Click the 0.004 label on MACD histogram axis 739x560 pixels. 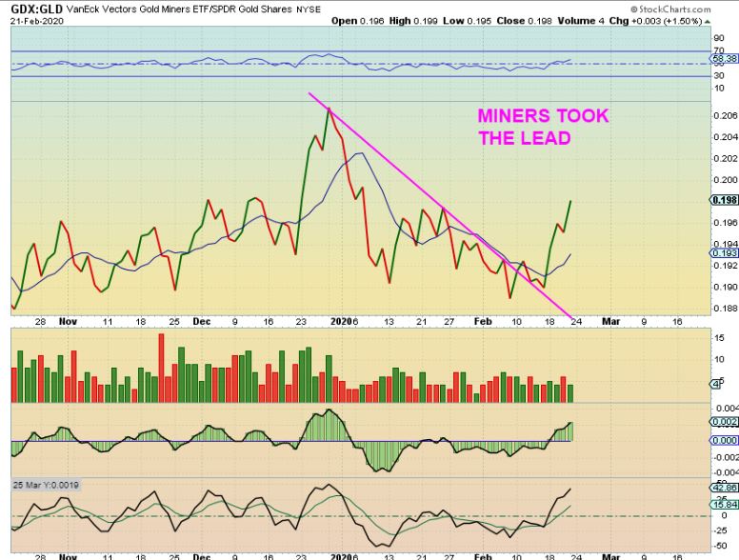(727, 409)
